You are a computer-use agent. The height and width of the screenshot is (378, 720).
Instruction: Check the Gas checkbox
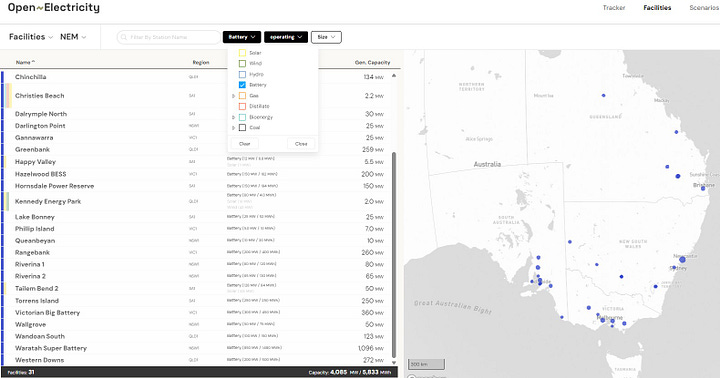coord(242,96)
